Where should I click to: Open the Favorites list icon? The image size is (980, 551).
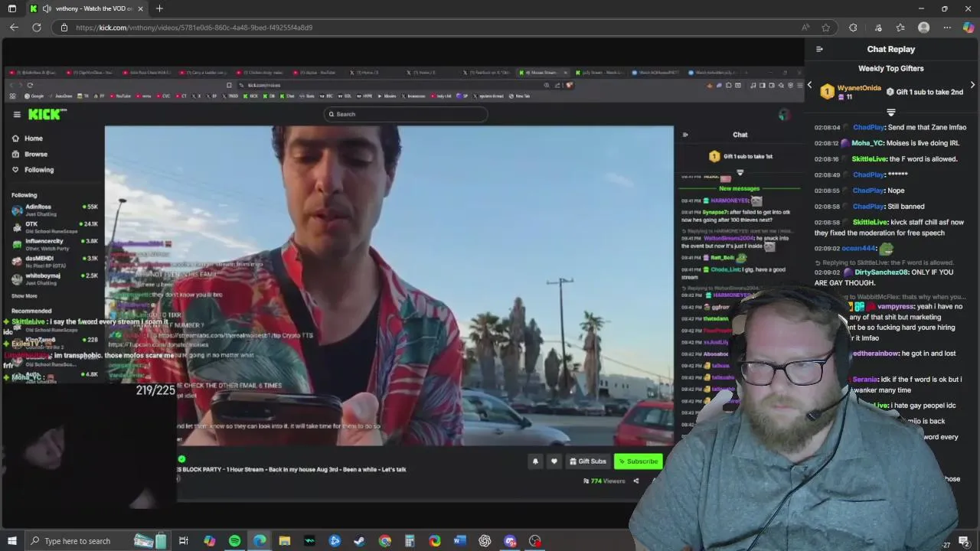[x=900, y=28]
